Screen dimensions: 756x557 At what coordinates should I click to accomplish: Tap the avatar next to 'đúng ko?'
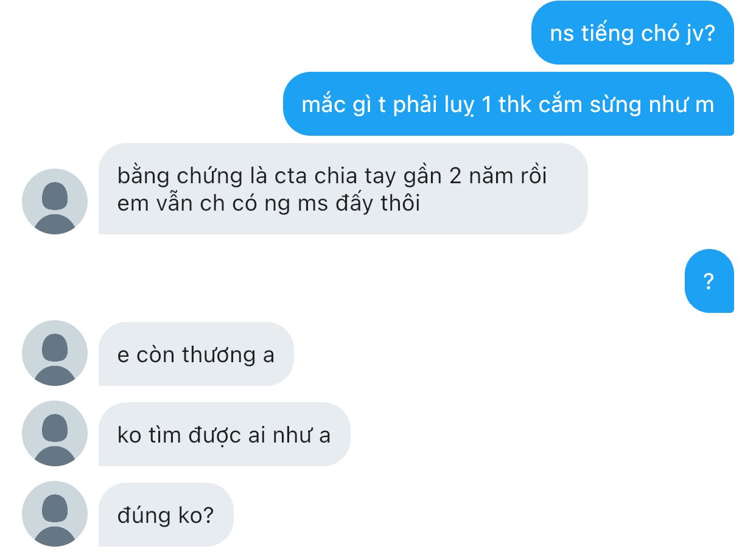55,514
